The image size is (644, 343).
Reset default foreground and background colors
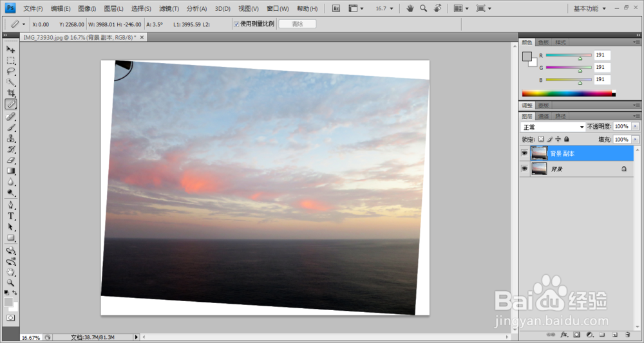[x=6, y=293]
